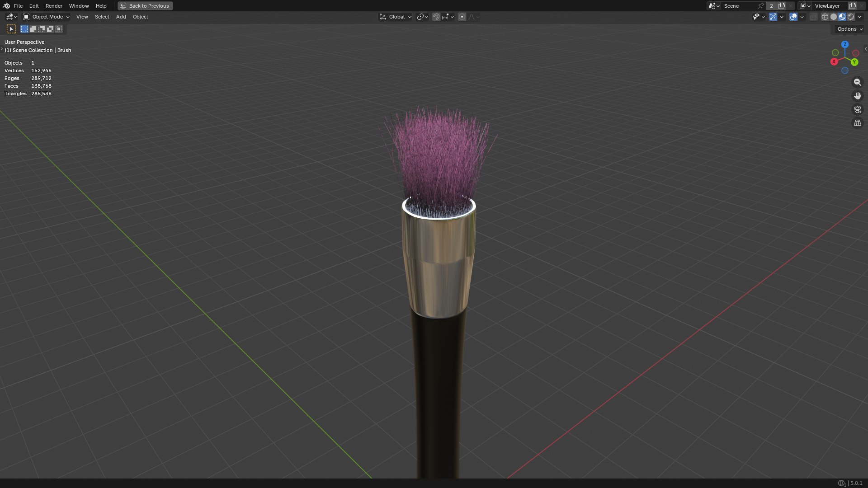This screenshot has width=868, height=488.
Task: Toggle X-Ray mode
Action: click(x=814, y=17)
